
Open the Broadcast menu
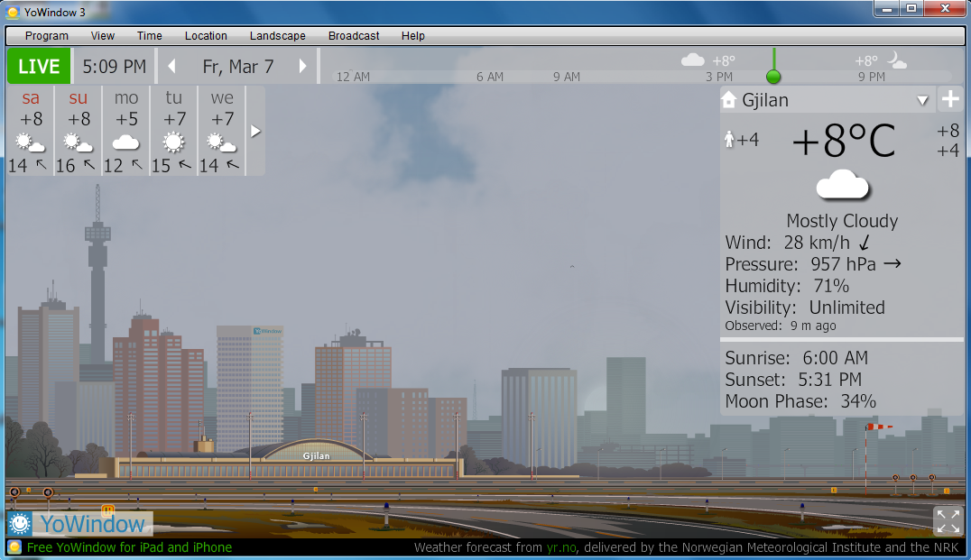(x=354, y=36)
